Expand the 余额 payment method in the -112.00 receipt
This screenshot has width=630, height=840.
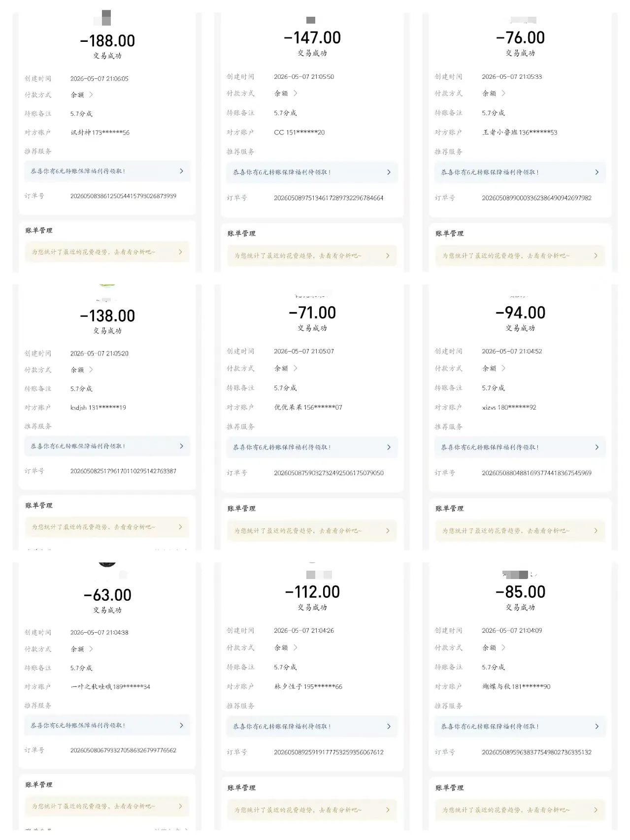point(286,648)
